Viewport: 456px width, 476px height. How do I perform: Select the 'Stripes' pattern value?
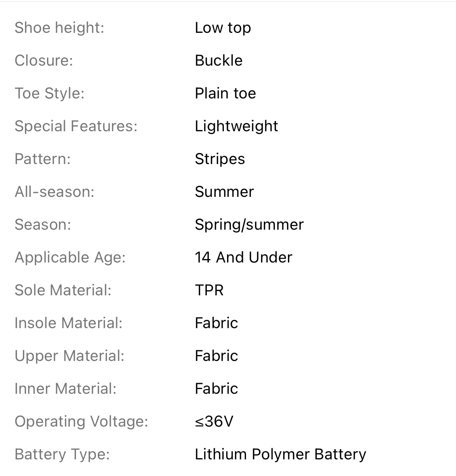220,159
